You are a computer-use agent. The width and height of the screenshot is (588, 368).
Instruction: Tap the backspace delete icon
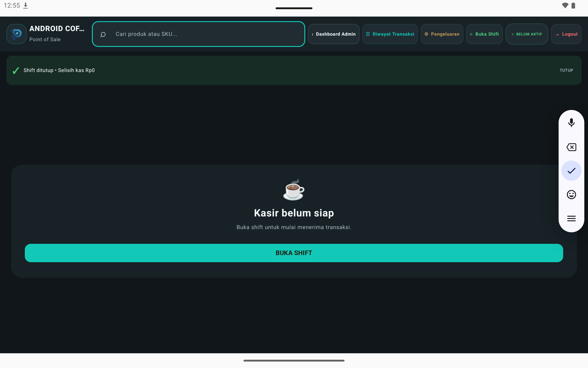tap(571, 147)
